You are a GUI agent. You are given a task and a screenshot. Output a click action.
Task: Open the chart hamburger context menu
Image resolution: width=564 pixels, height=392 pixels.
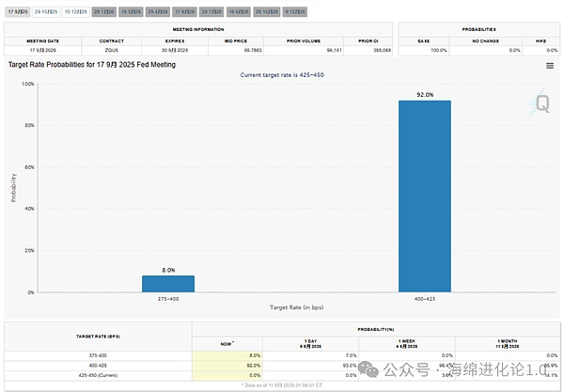click(550, 66)
